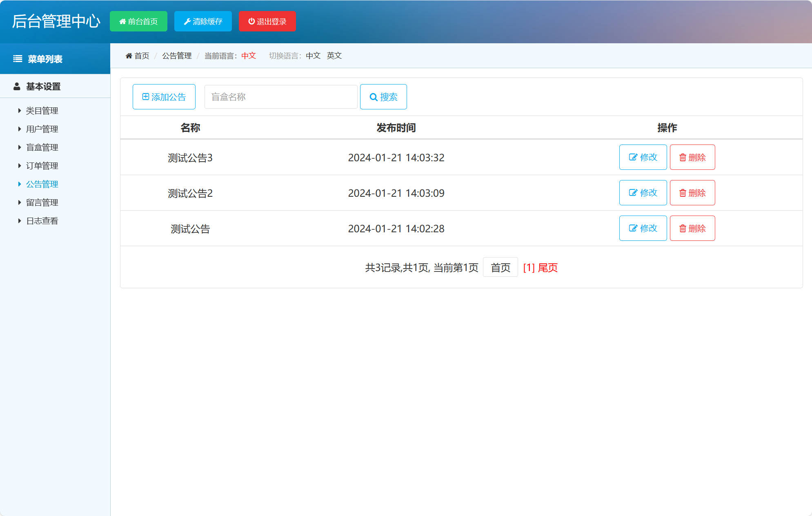Open 公告管理 from the breadcrumb

click(x=177, y=56)
